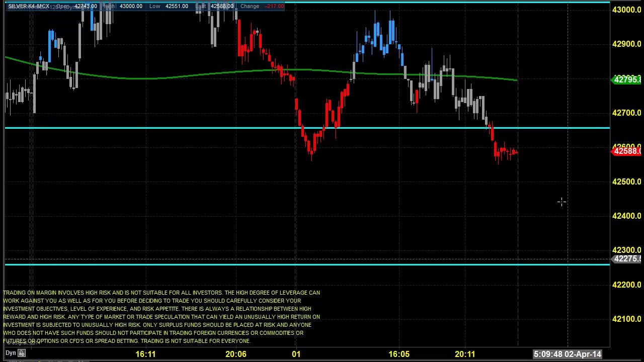The width and height of the screenshot is (644, 362).
Task: Click the 42400 price axis label
Action: click(x=626, y=216)
